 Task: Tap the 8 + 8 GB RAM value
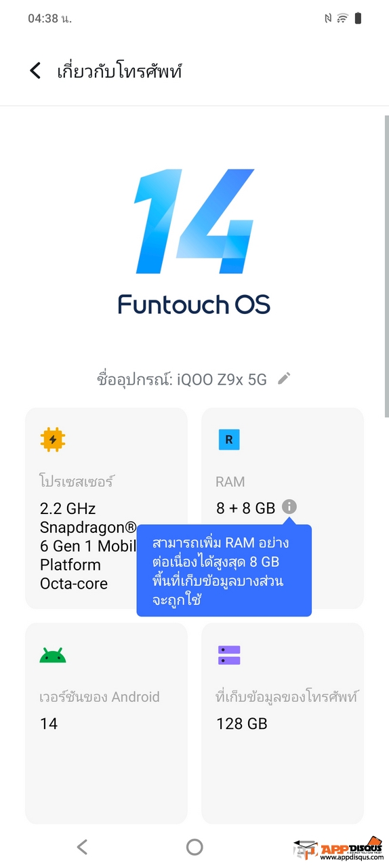(x=245, y=508)
